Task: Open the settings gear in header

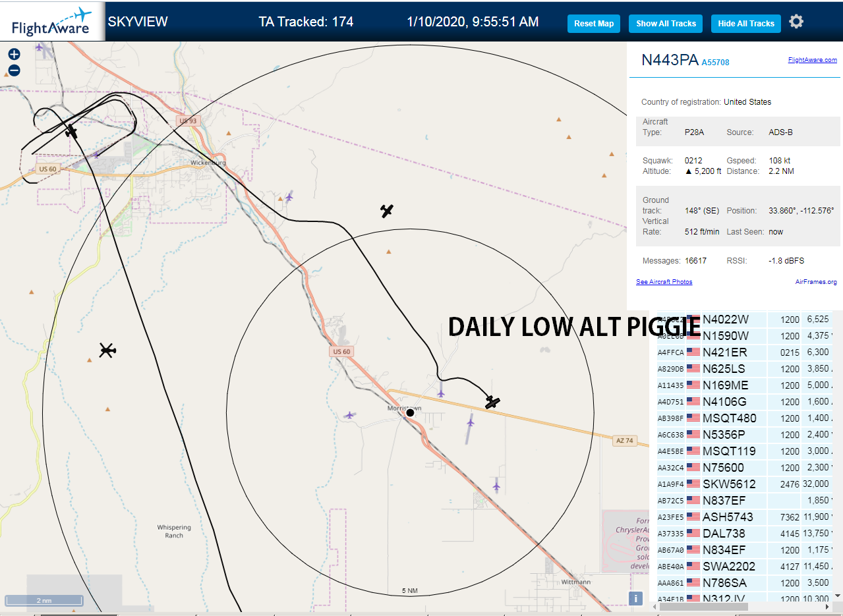Action: 796,22
